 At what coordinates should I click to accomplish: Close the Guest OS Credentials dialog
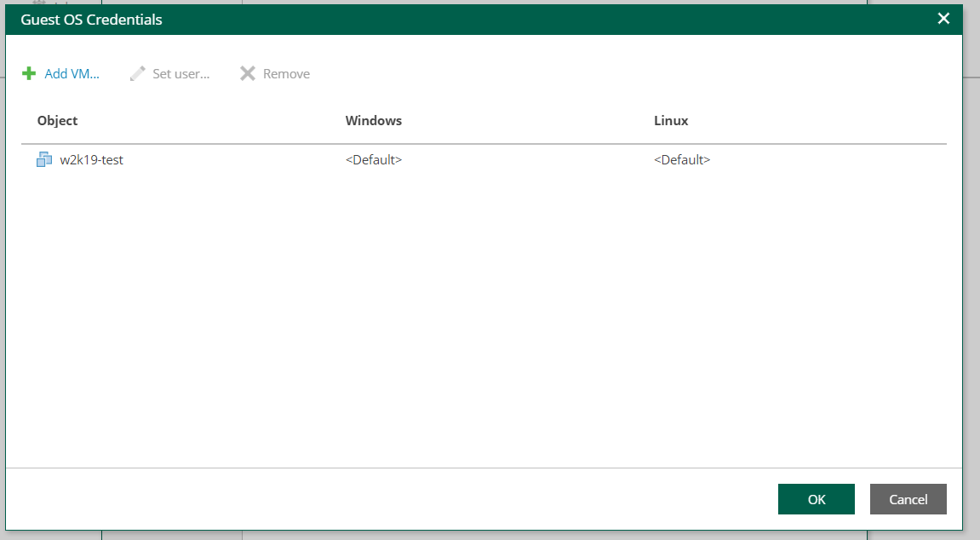point(943,18)
